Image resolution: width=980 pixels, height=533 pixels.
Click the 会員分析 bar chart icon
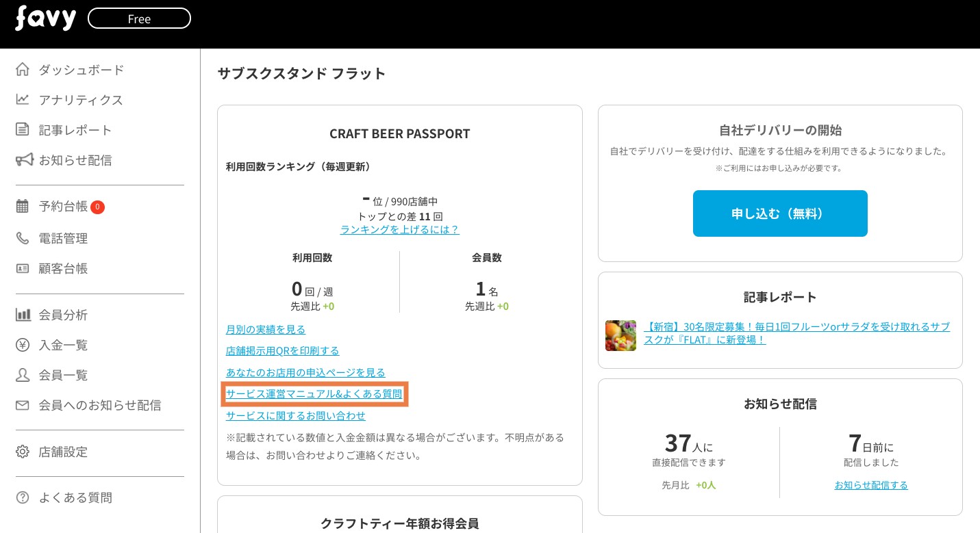point(23,315)
